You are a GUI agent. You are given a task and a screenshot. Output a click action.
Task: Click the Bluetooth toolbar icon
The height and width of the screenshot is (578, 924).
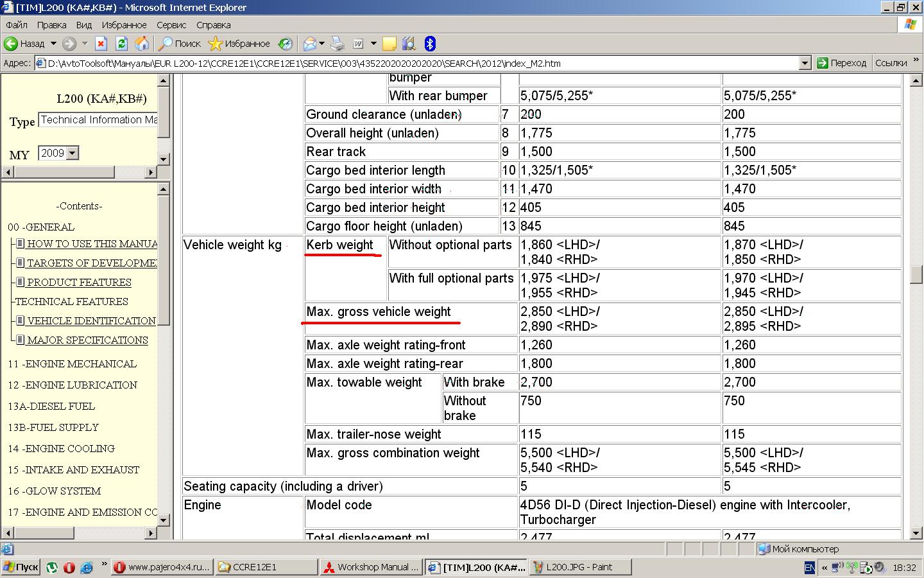coord(430,44)
